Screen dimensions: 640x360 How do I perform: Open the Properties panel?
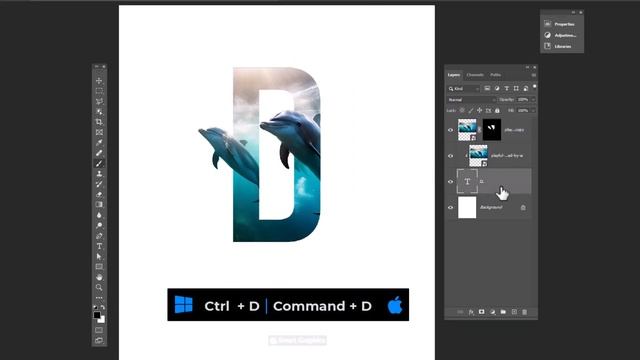[x=560, y=24]
